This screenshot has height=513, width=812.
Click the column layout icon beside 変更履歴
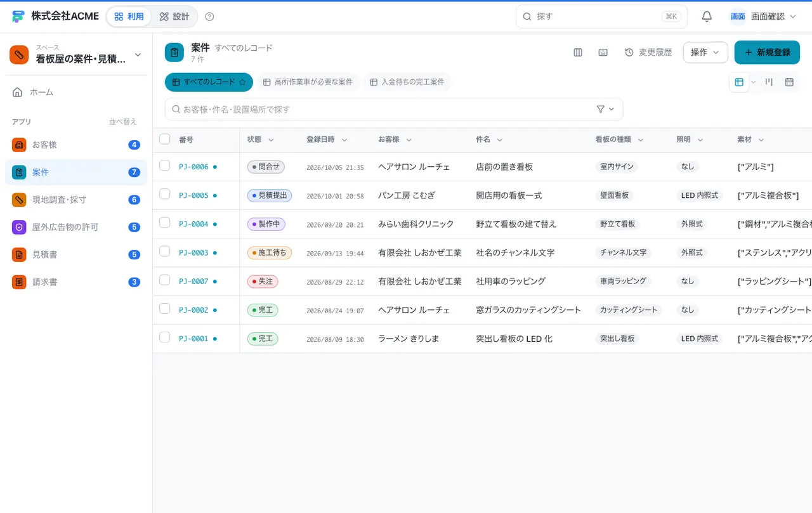pyautogui.click(x=578, y=53)
